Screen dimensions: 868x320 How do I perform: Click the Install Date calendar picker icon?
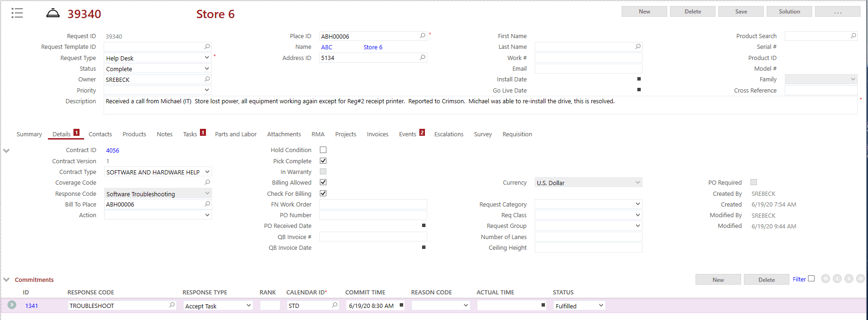point(639,79)
